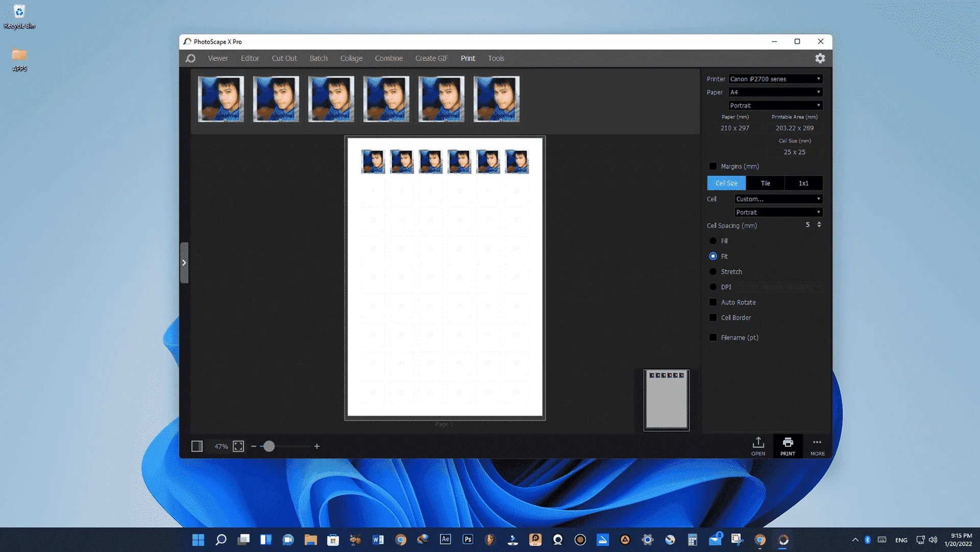This screenshot has width=980, height=552.
Task: Open APPS folder on desktop
Action: (19, 60)
